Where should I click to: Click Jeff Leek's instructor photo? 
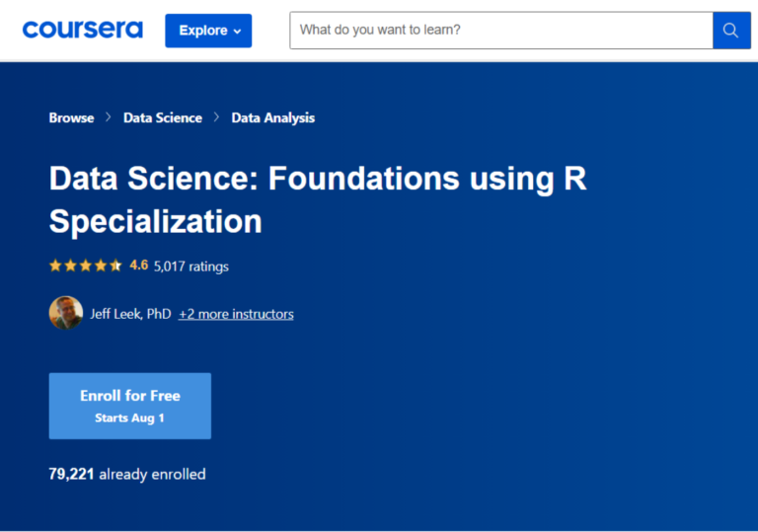point(66,313)
